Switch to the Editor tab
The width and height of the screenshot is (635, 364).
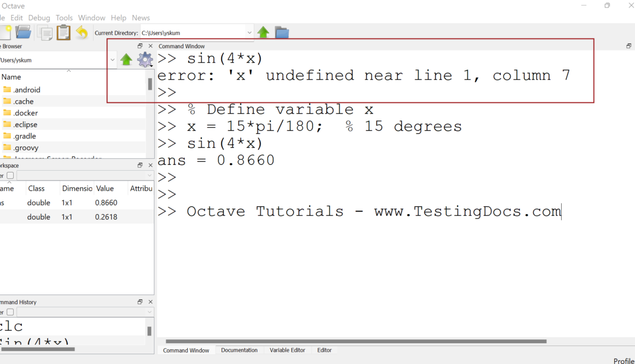(x=324, y=350)
